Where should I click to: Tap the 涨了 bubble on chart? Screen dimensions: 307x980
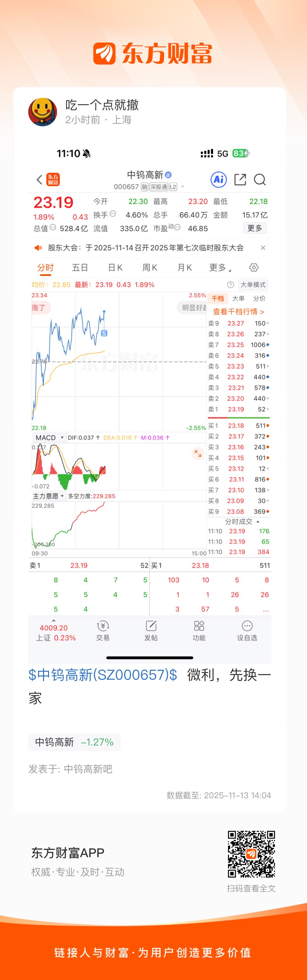41,308
